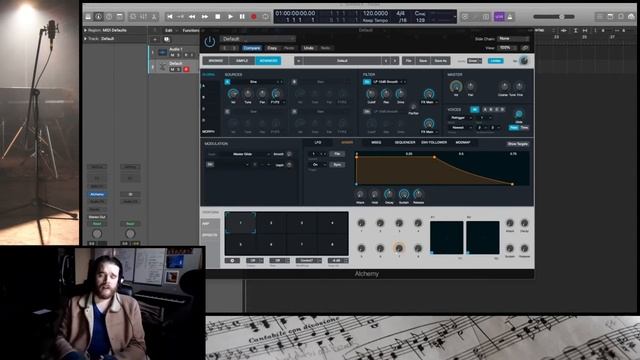
Task: Select the MORPH source tab
Action: click(209, 131)
